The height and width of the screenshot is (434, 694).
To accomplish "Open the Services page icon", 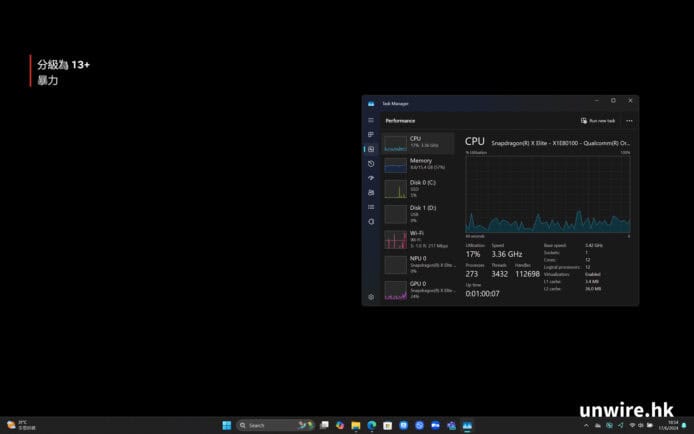I will click(x=371, y=221).
